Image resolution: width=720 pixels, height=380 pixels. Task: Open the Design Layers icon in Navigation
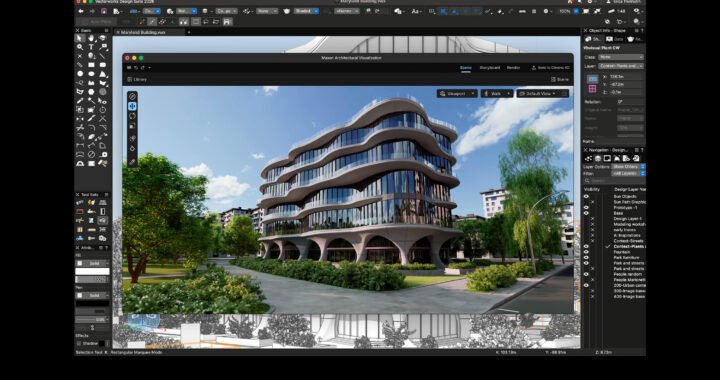coord(598,158)
